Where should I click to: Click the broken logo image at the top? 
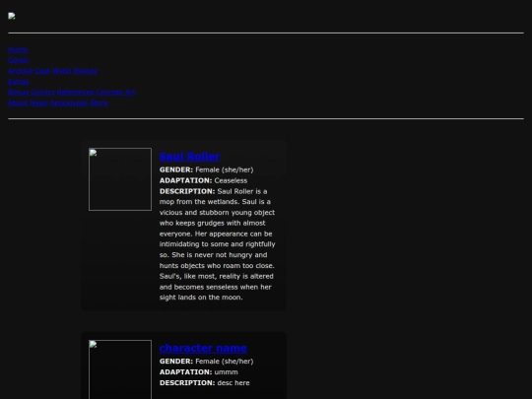tap(12, 17)
